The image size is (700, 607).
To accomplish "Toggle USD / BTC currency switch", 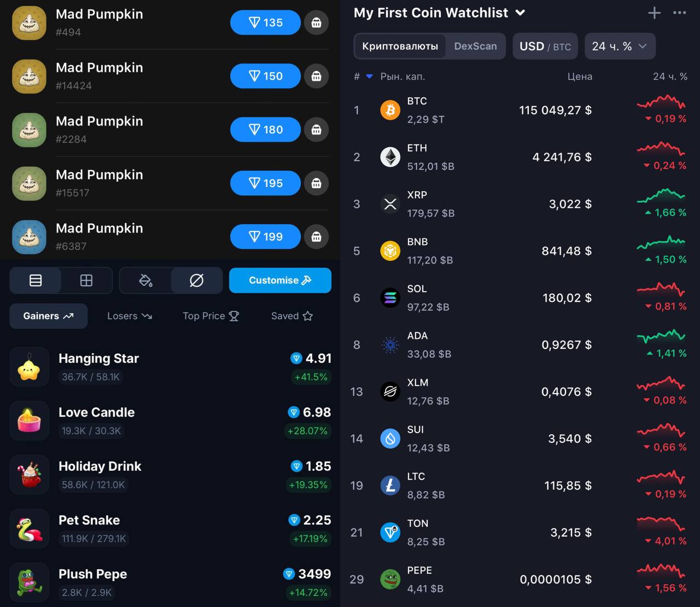I will point(545,46).
